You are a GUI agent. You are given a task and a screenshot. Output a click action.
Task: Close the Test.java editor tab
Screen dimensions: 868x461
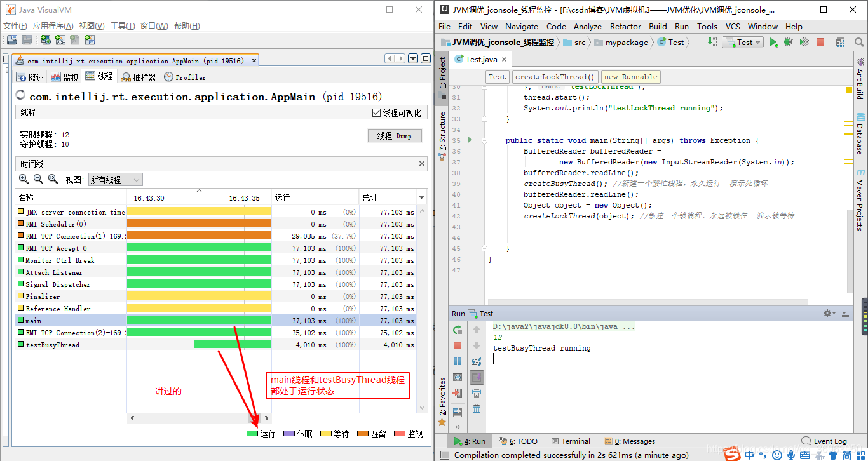tap(505, 59)
